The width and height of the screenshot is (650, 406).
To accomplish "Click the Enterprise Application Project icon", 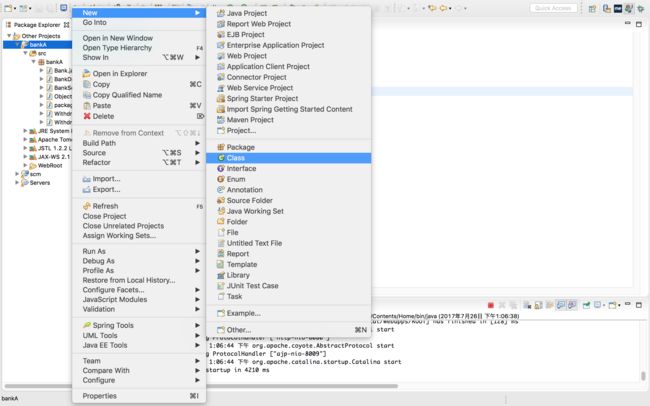I will click(x=221, y=45).
